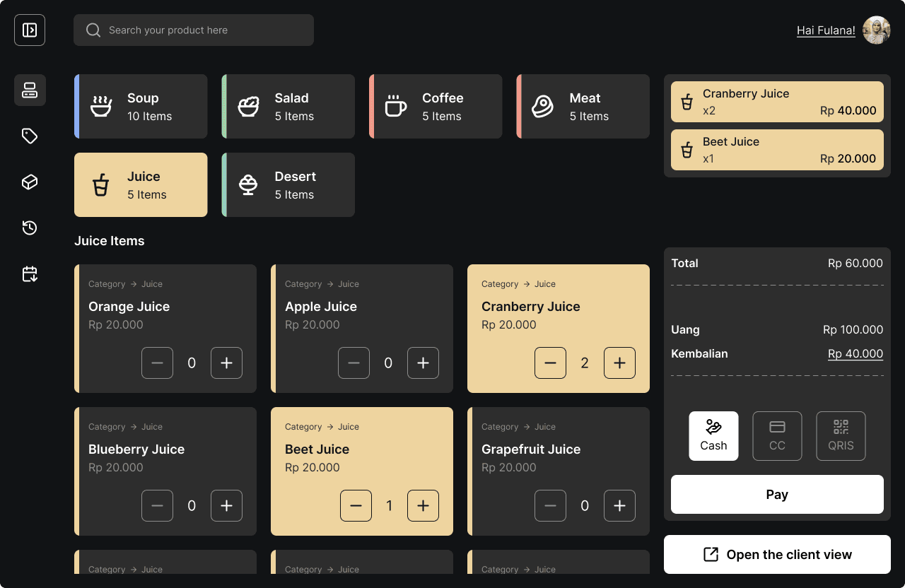Click the Grapefruit Juice product name
Screen dimensions: 905x588
pyautogui.click(x=531, y=449)
